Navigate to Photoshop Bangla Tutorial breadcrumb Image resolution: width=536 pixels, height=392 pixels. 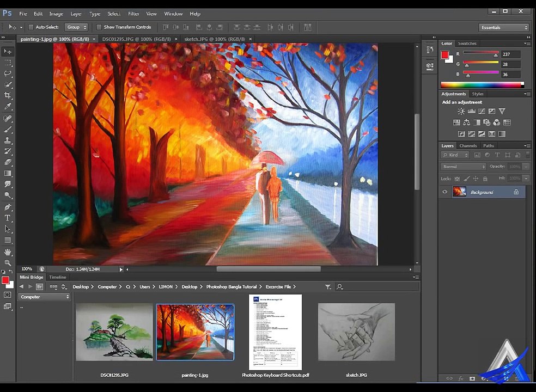[232, 287]
